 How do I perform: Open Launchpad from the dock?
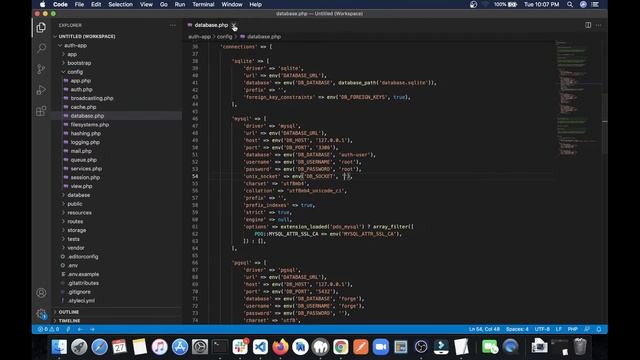click(x=79, y=347)
